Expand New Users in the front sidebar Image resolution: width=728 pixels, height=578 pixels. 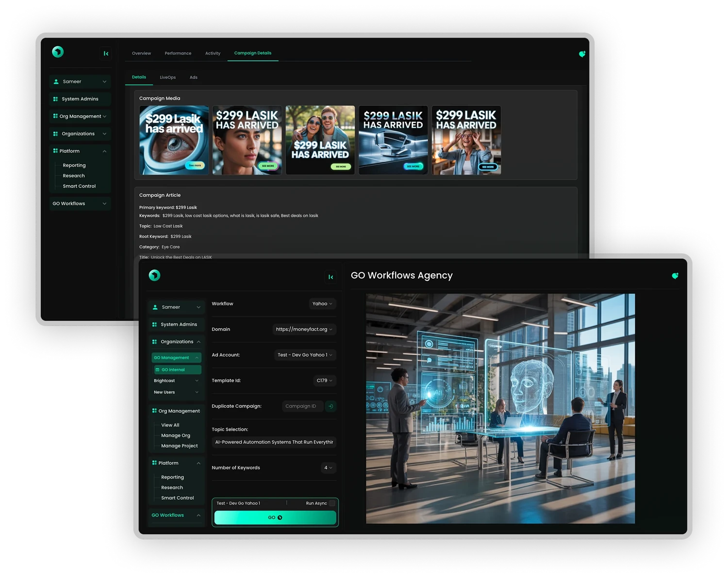(176, 392)
